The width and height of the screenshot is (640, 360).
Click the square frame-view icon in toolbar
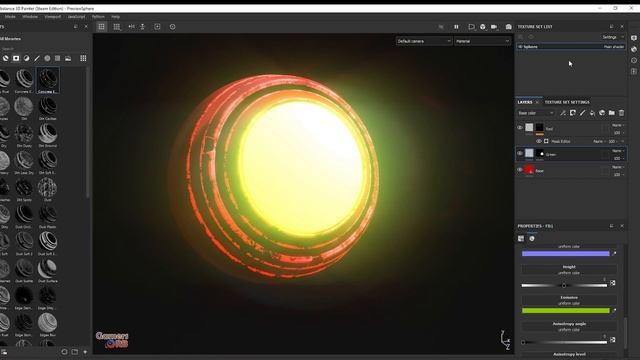point(157,27)
